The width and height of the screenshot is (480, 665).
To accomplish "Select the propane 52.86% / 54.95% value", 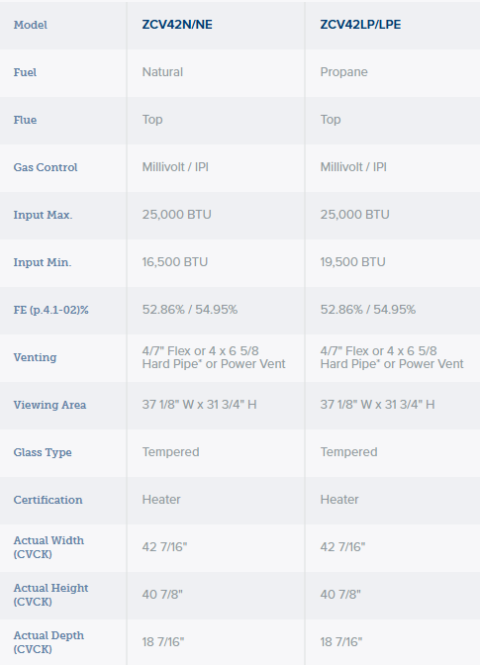I will 368,310.
